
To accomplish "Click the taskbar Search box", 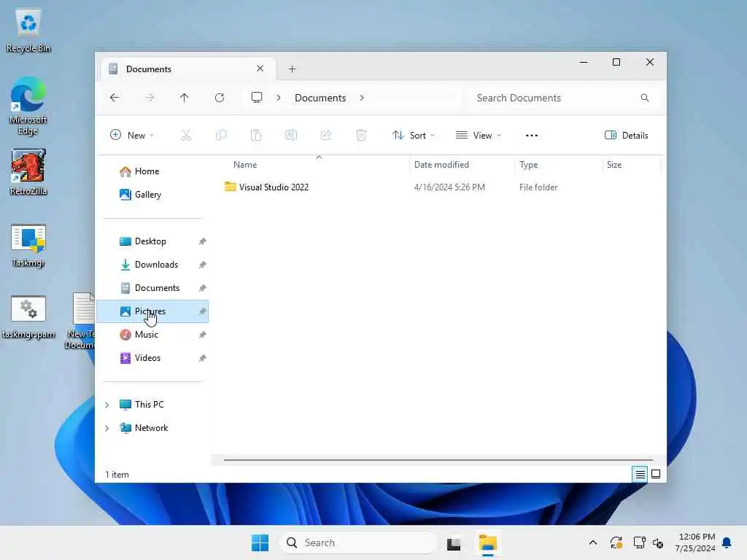I will coord(357,542).
